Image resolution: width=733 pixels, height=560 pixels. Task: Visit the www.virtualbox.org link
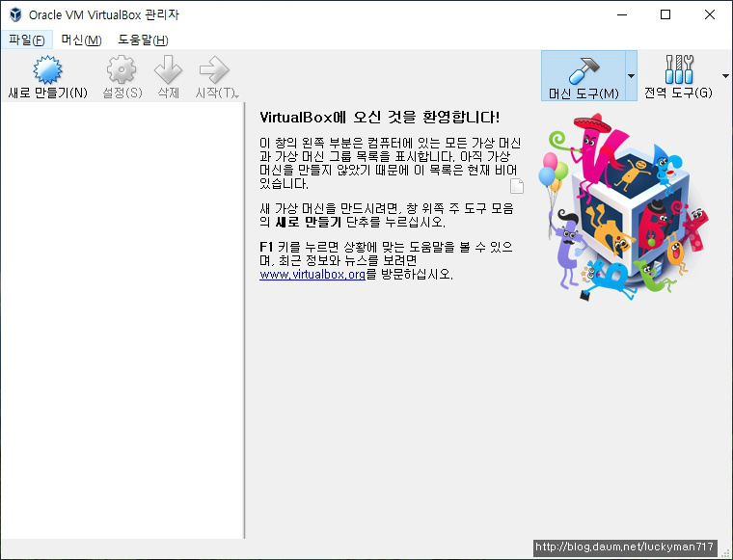[312, 274]
